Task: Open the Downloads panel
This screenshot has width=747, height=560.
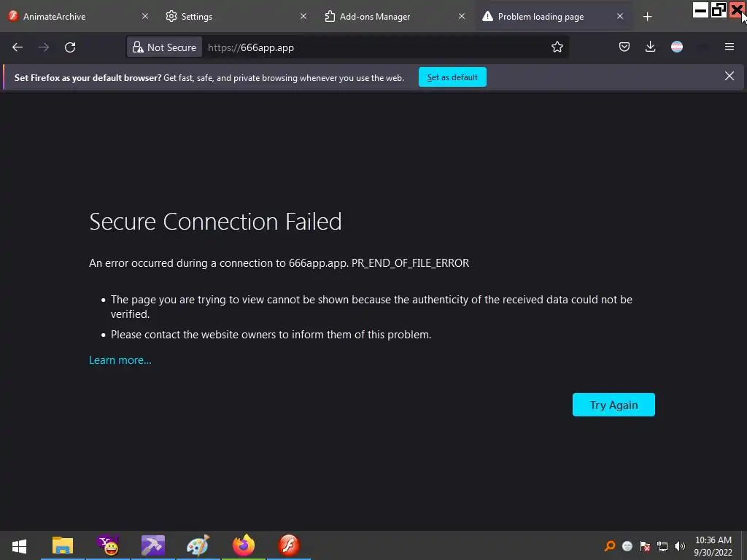Action: click(650, 47)
